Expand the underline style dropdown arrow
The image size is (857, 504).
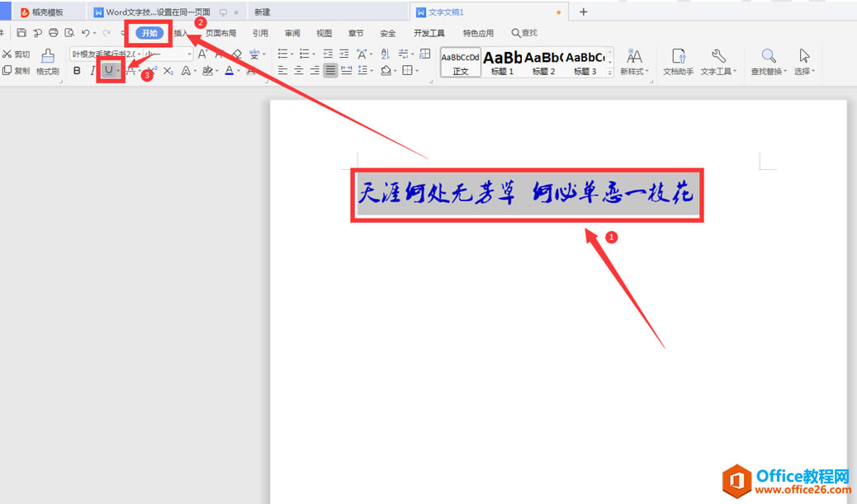(119, 71)
